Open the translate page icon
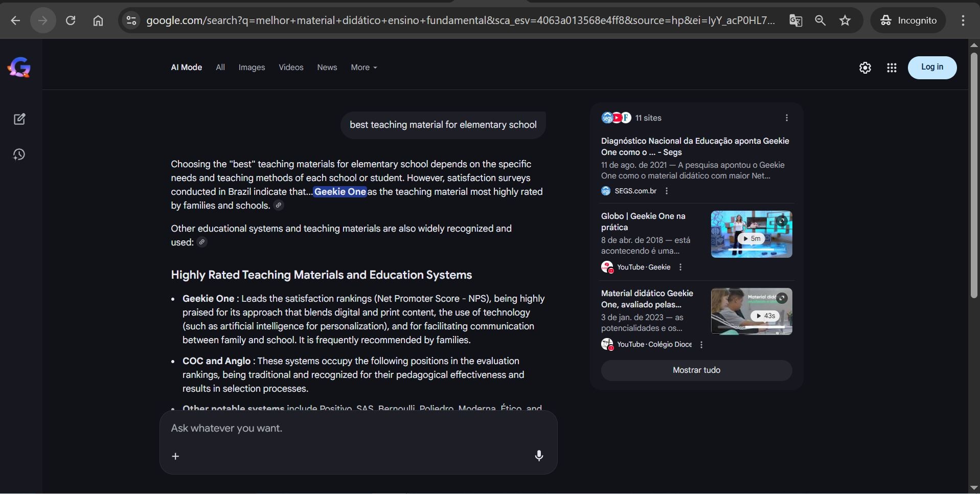The width and height of the screenshot is (980, 494). [795, 20]
